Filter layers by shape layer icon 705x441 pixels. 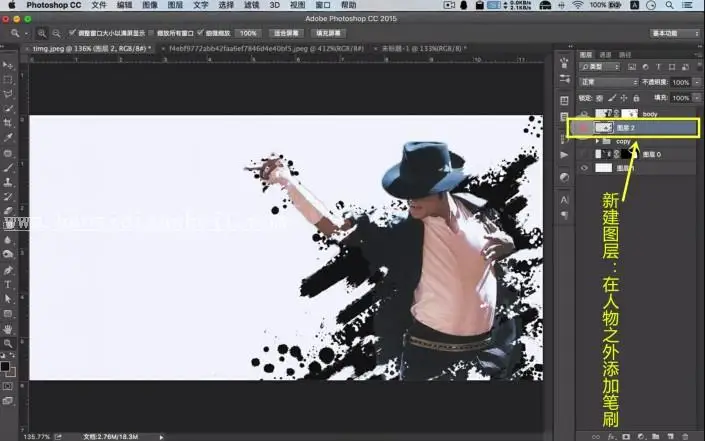(x=672, y=67)
